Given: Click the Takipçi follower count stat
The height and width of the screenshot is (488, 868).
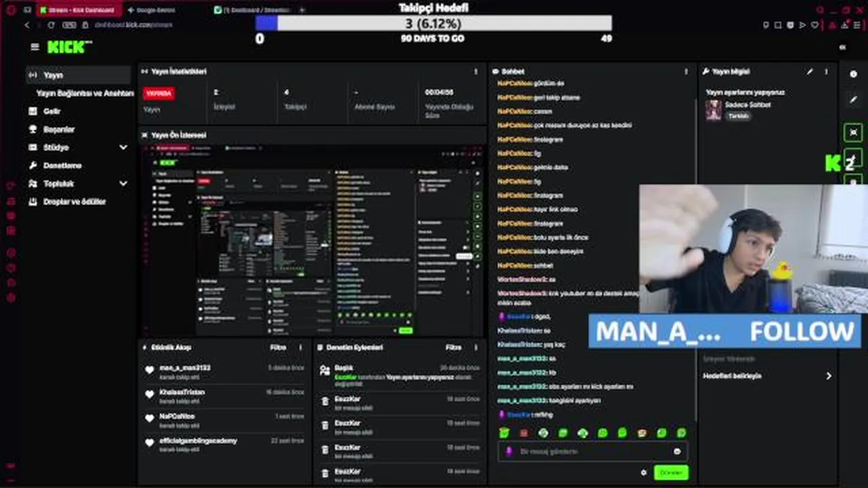Looking at the screenshot, I should (x=296, y=99).
